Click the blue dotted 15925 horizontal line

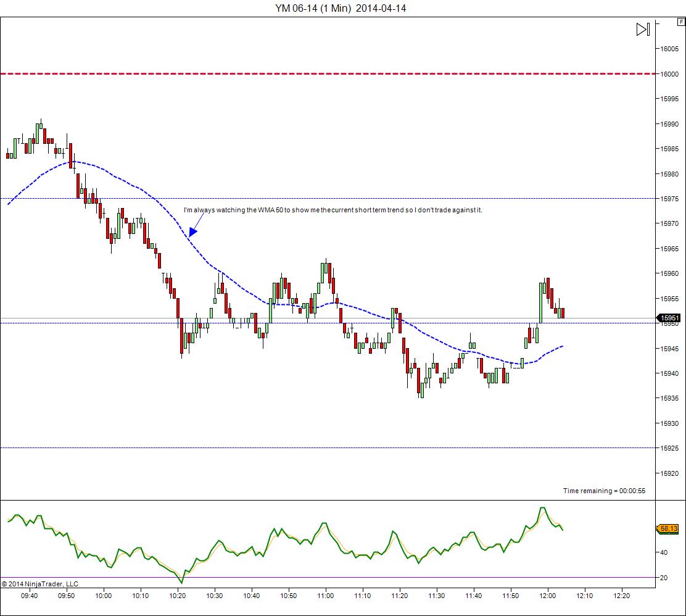328,448
